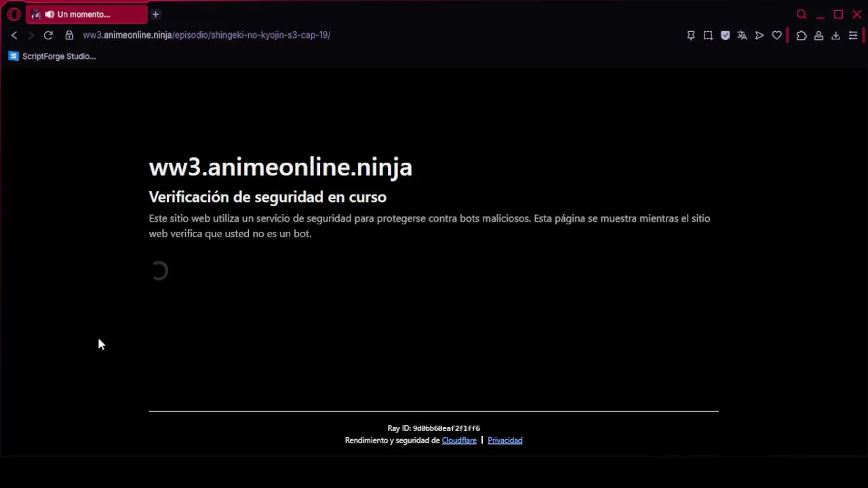868x488 pixels.
Task: Click the send arrow icon in the toolbar
Action: pyautogui.click(x=759, y=35)
